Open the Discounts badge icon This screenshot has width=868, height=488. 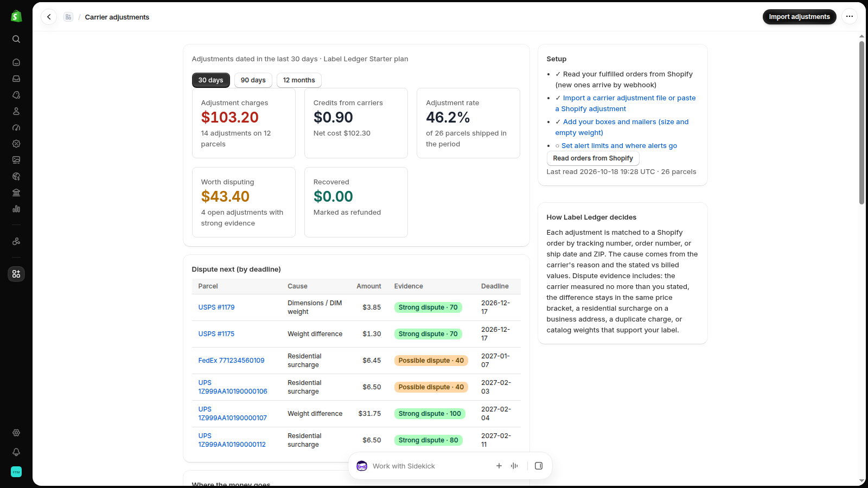(16, 144)
